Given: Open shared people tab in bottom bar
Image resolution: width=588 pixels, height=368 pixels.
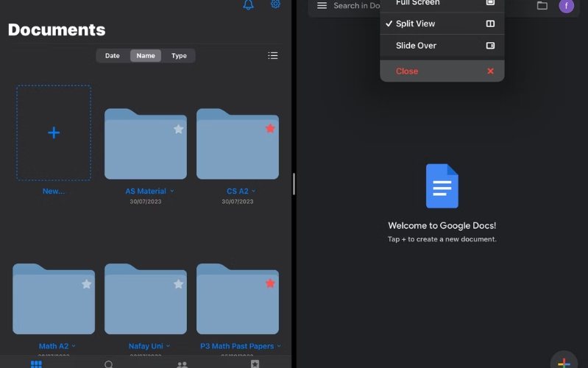Looking at the screenshot, I should [x=183, y=364].
